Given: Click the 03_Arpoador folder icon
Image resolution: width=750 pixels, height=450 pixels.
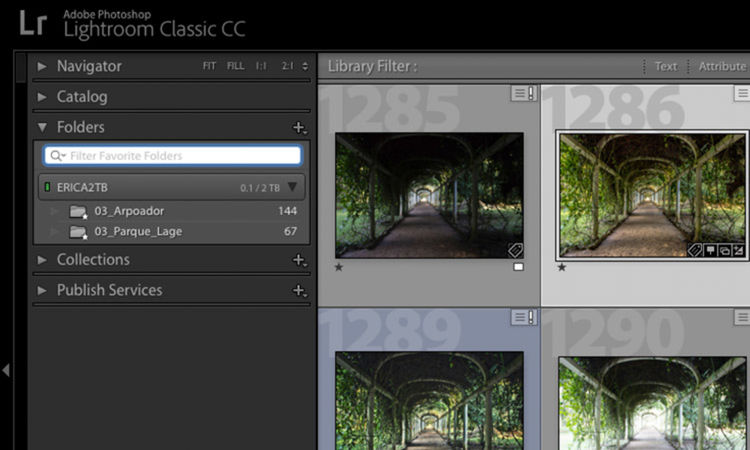Looking at the screenshot, I should [78, 211].
